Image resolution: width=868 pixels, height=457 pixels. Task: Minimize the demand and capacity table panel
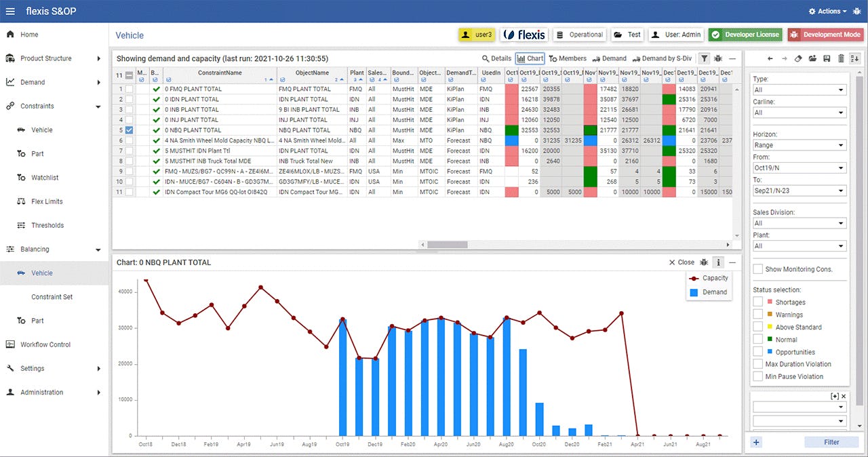tap(732, 59)
